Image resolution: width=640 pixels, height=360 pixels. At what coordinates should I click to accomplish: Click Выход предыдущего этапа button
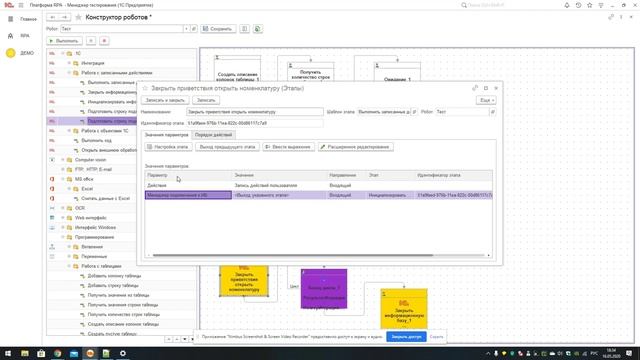227,147
